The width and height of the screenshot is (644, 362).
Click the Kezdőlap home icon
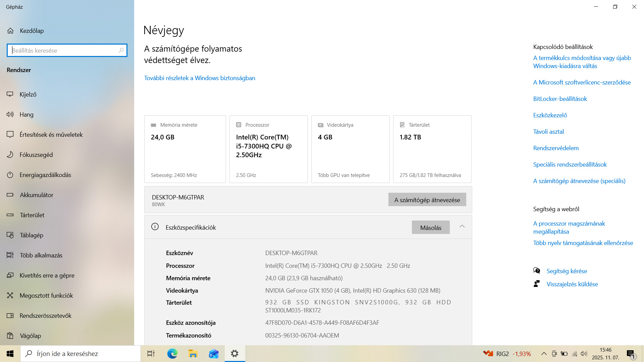click(10, 31)
